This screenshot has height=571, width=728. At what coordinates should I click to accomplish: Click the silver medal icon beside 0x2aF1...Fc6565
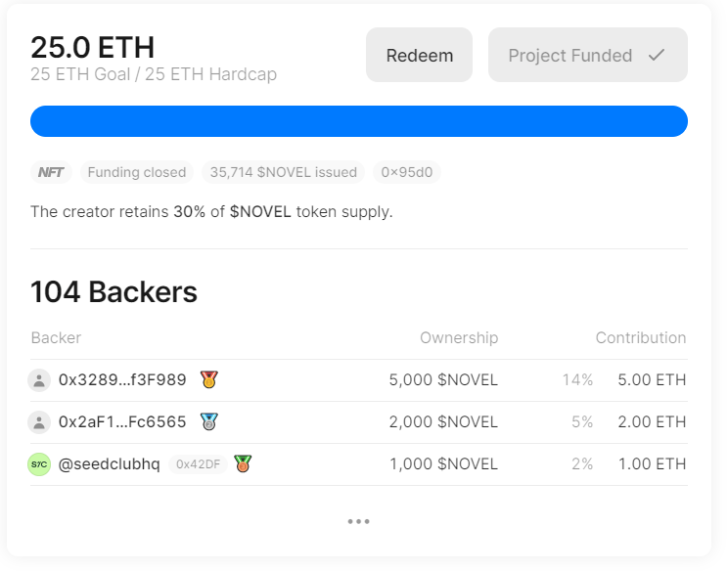[208, 422]
